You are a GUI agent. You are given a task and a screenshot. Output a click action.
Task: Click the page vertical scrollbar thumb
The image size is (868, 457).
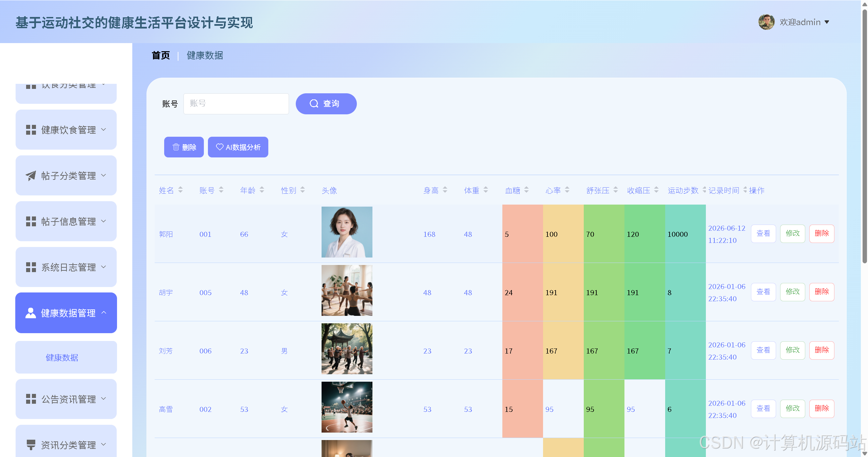pos(865,136)
